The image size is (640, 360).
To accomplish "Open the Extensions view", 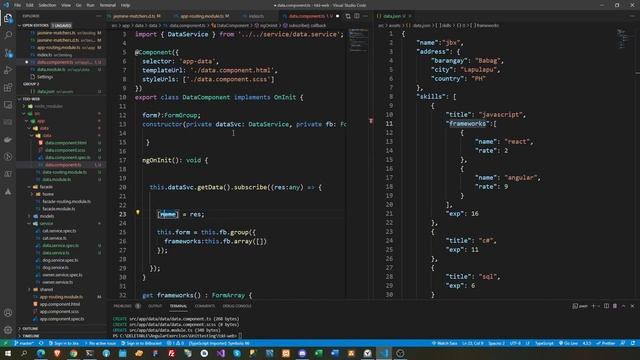I will point(8,87).
